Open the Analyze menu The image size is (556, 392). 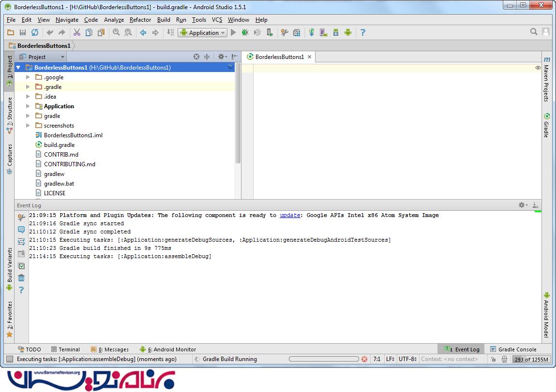114,20
